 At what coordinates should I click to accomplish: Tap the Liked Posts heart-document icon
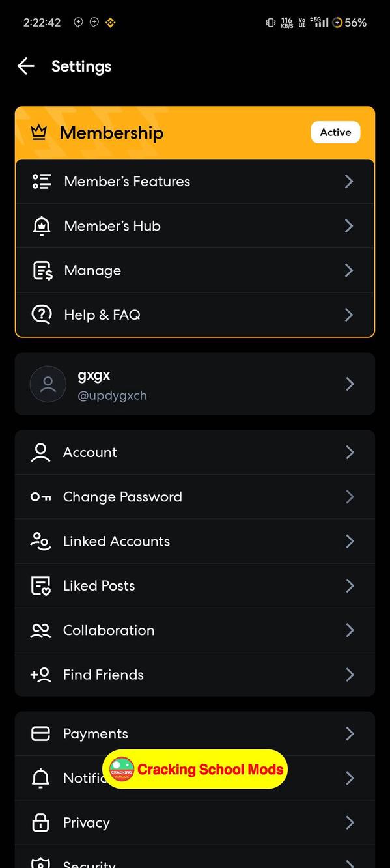click(40, 585)
